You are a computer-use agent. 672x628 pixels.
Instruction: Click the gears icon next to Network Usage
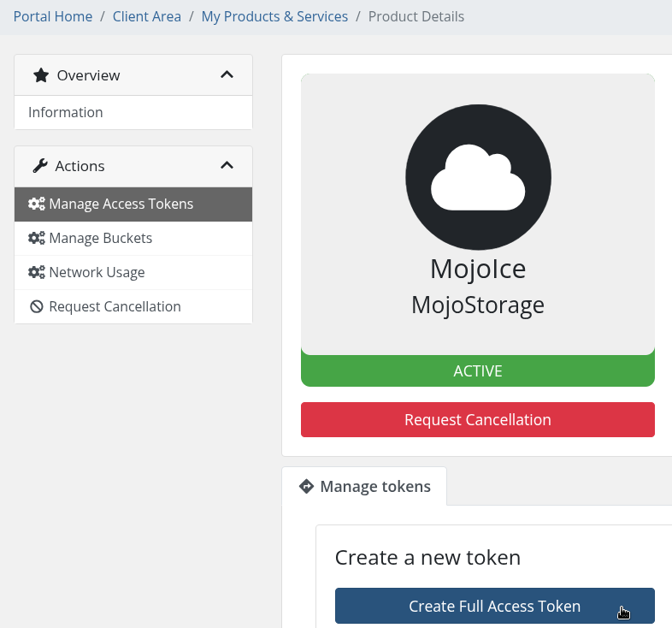pyautogui.click(x=37, y=272)
